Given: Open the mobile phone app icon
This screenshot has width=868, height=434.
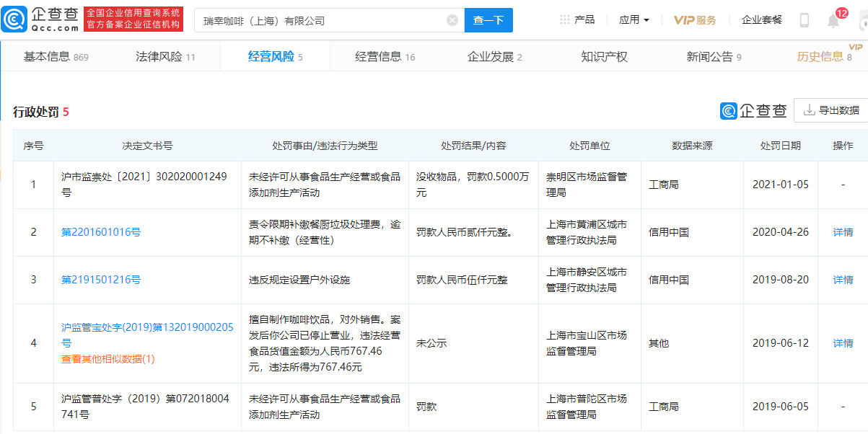Looking at the screenshot, I should 804,20.
